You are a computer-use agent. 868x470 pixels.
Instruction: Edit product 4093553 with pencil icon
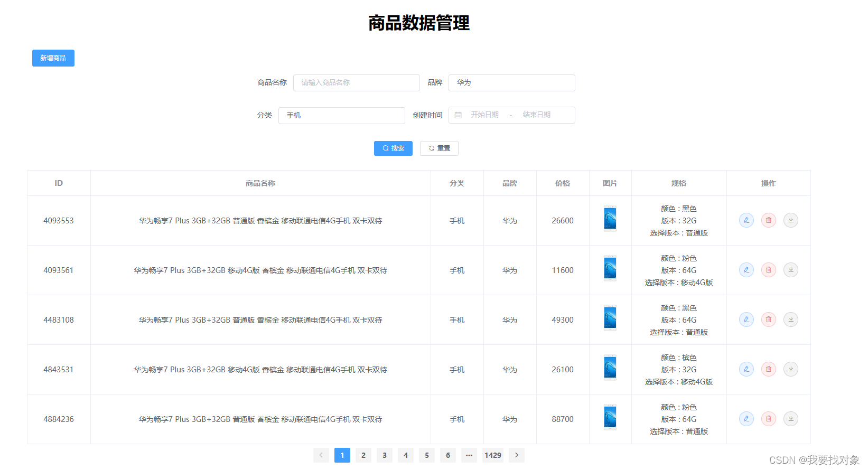point(746,220)
